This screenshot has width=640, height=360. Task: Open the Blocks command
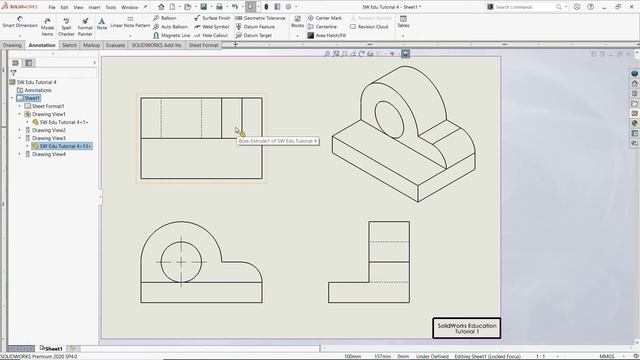(298, 22)
